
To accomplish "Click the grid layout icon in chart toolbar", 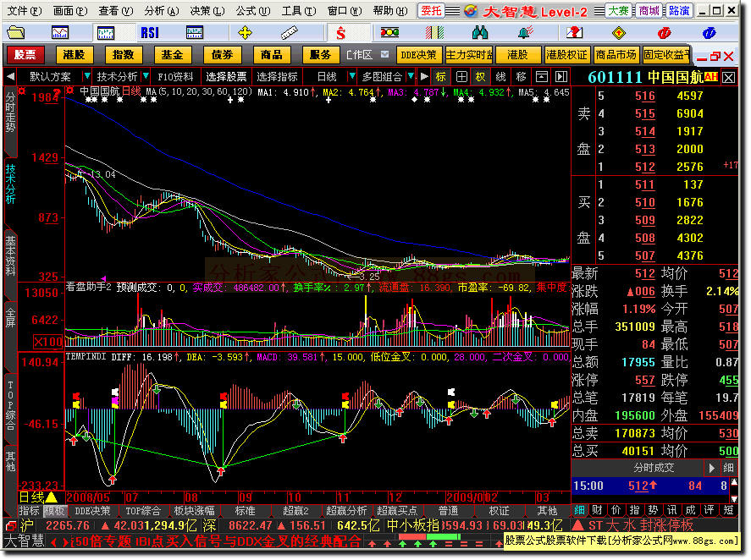I will pos(461,77).
